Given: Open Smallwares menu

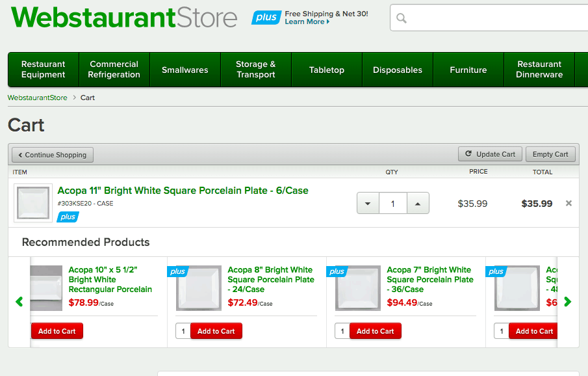Looking at the screenshot, I should coord(185,70).
